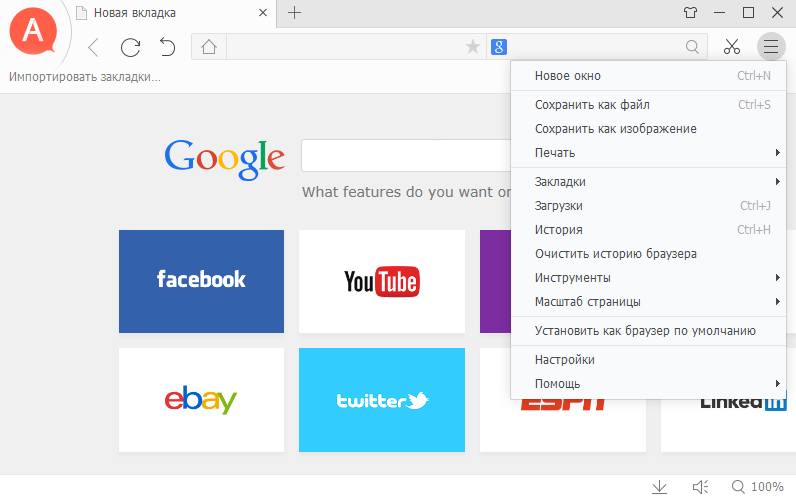The image size is (796, 498).
Task: Open skins with the t-shirt icon
Action: pos(690,12)
